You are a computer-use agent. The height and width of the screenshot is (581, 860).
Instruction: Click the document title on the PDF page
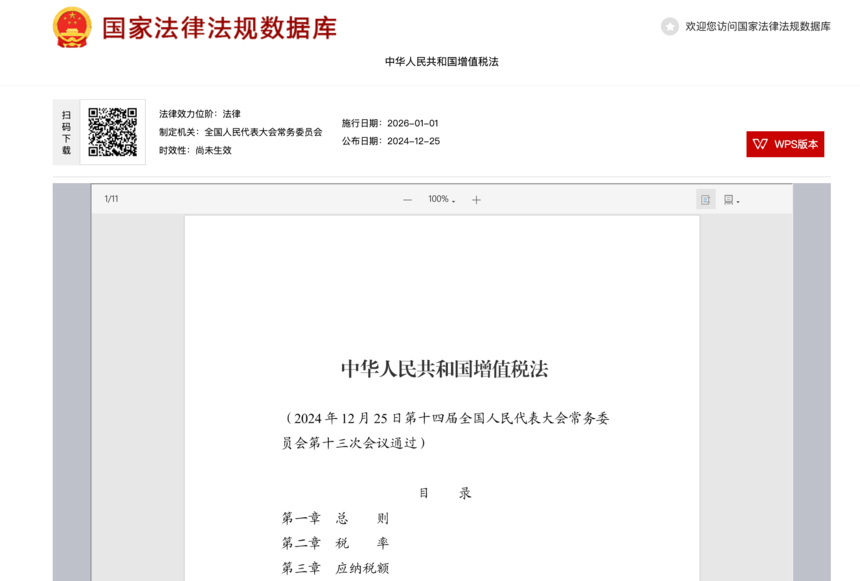tap(444, 369)
